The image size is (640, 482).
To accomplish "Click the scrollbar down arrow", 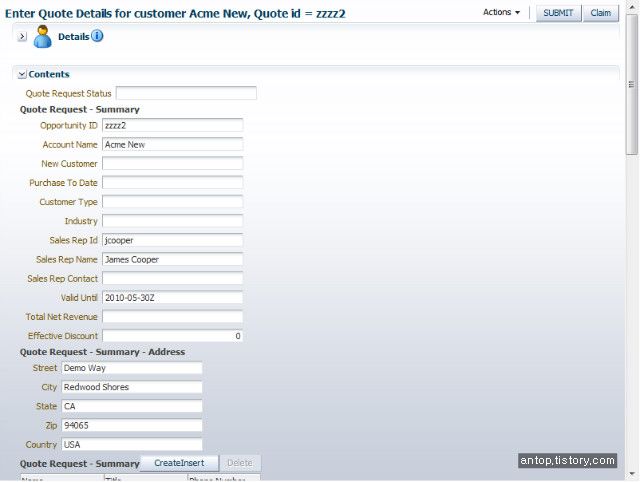I will 632,475.
